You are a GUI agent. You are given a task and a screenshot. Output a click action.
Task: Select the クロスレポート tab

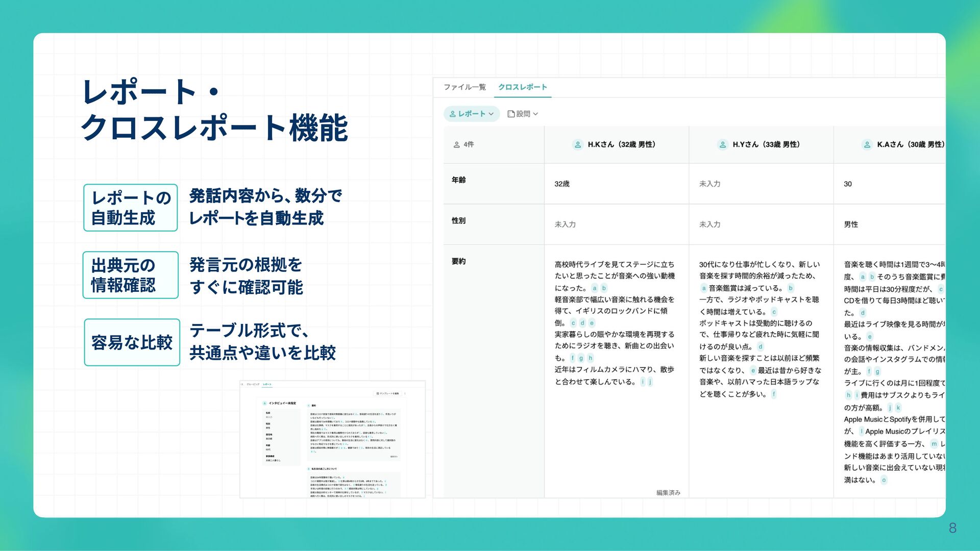[523, 87]
